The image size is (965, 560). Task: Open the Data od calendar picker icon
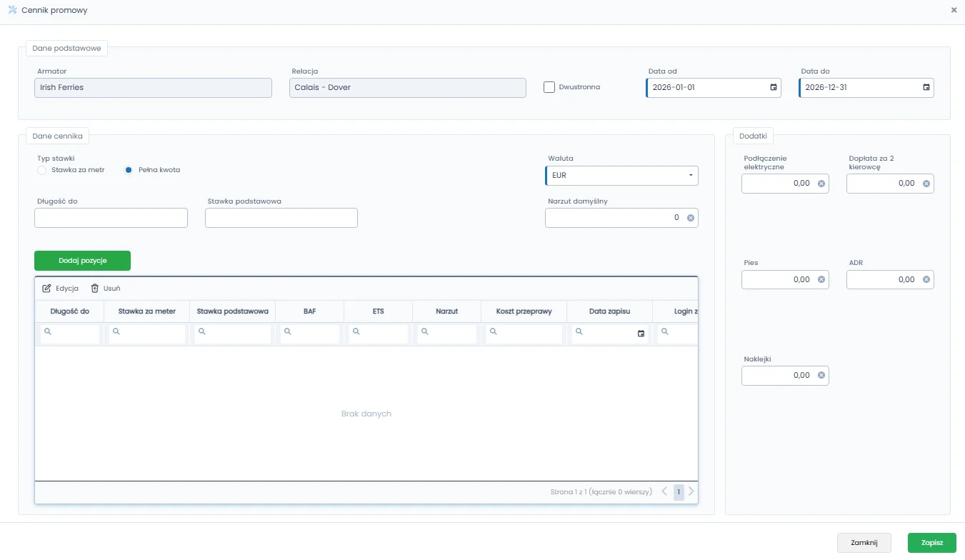[x=773, y=87]
